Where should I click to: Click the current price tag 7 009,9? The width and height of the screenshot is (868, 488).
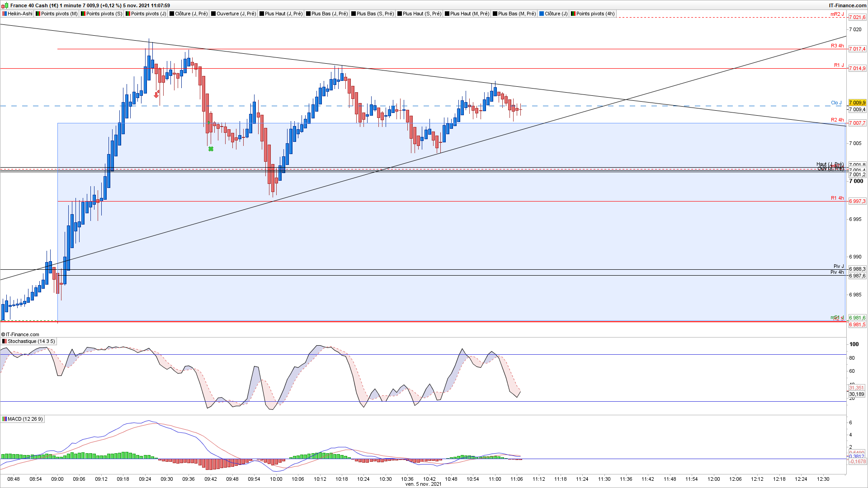click(x=857, y=103)
